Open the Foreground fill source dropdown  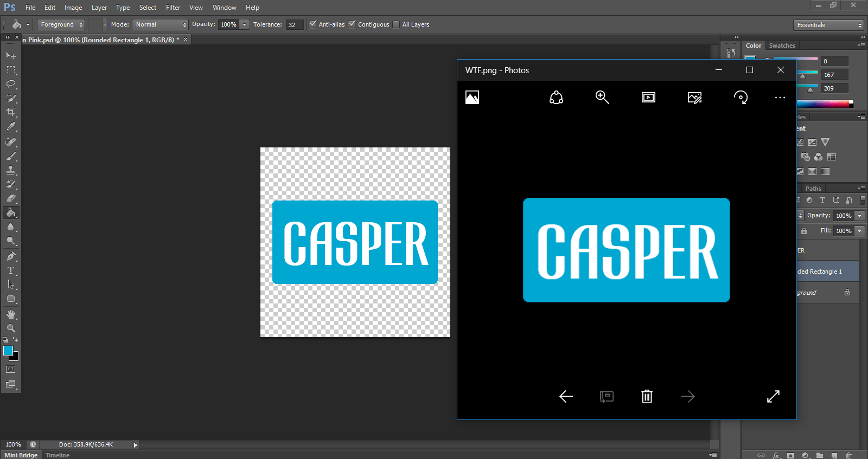61,24
